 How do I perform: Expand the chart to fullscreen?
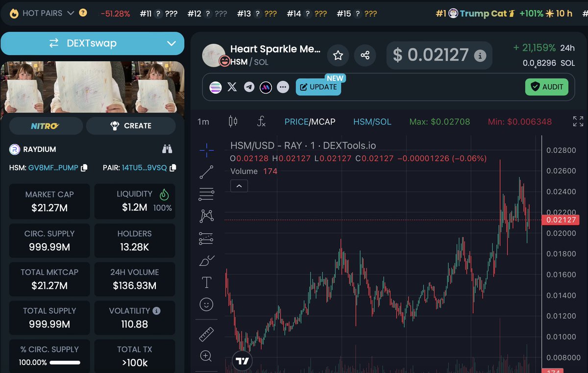578,122
